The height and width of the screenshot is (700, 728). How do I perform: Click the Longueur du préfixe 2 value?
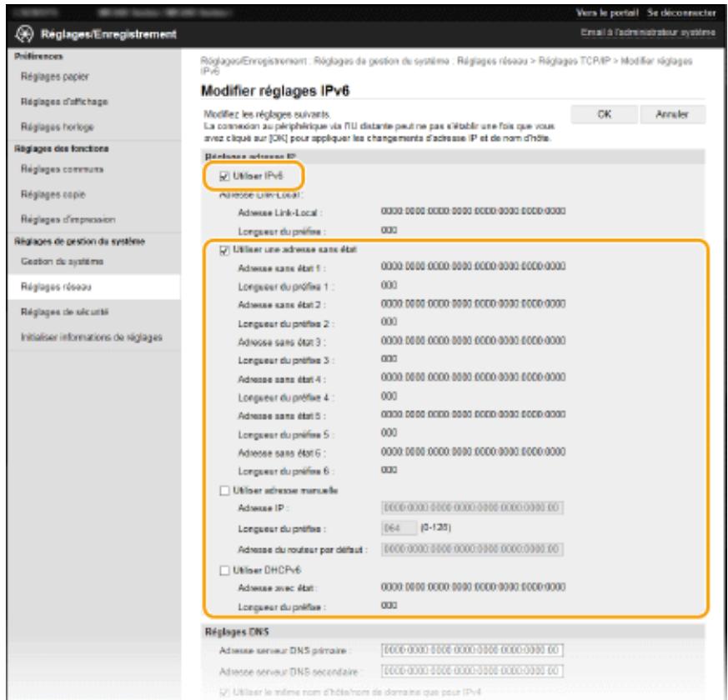(389, 322)
